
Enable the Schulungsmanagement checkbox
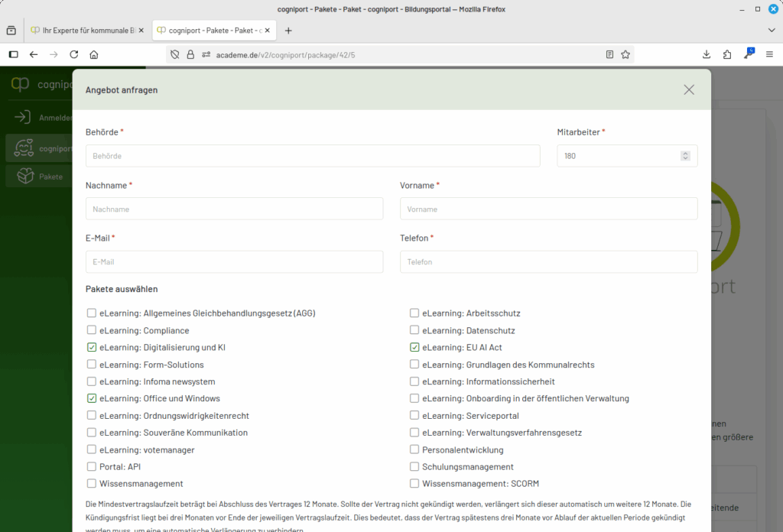pyautogui.click(x=414, y=467)
